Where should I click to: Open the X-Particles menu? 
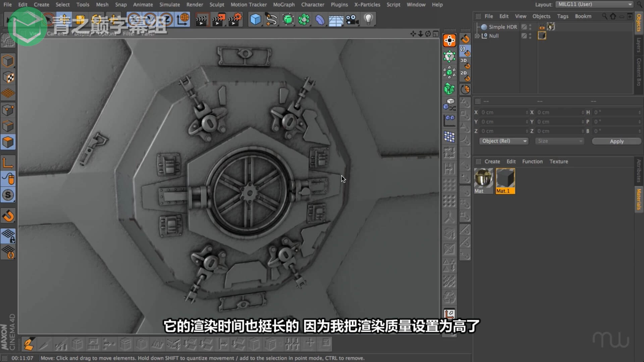pyautogui.click(x=367, y=5)
